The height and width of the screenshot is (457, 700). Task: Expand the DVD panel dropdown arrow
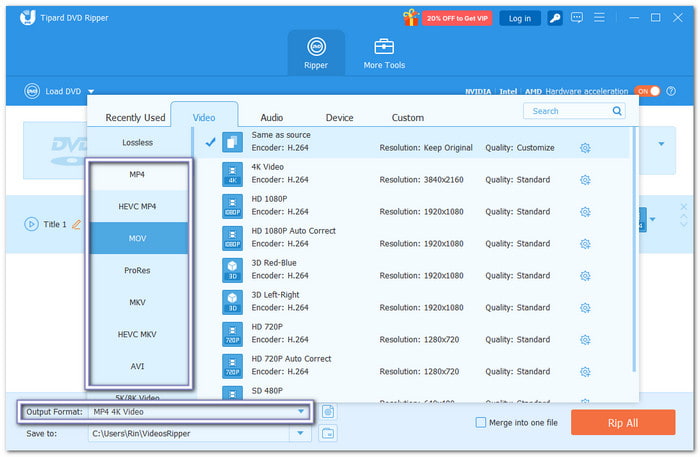[661, 144]
